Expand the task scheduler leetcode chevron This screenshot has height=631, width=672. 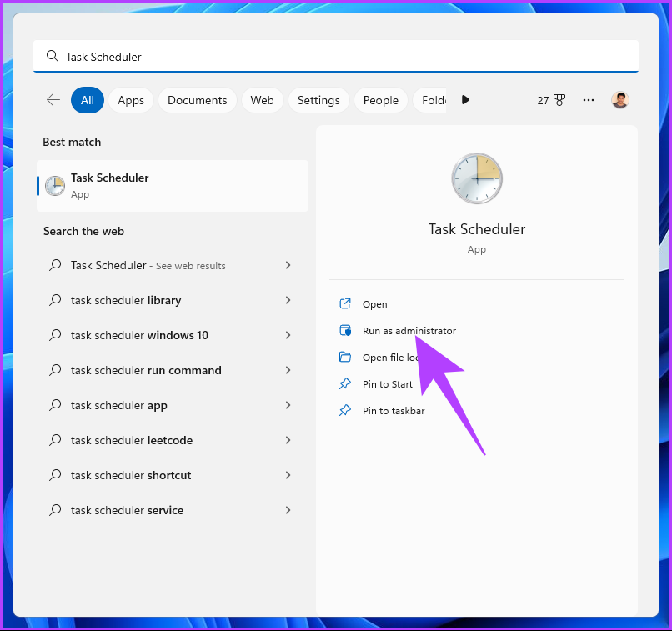(288, 440)
